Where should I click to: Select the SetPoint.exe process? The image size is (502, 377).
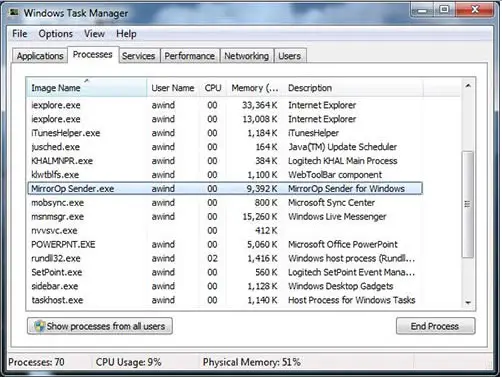225,272
